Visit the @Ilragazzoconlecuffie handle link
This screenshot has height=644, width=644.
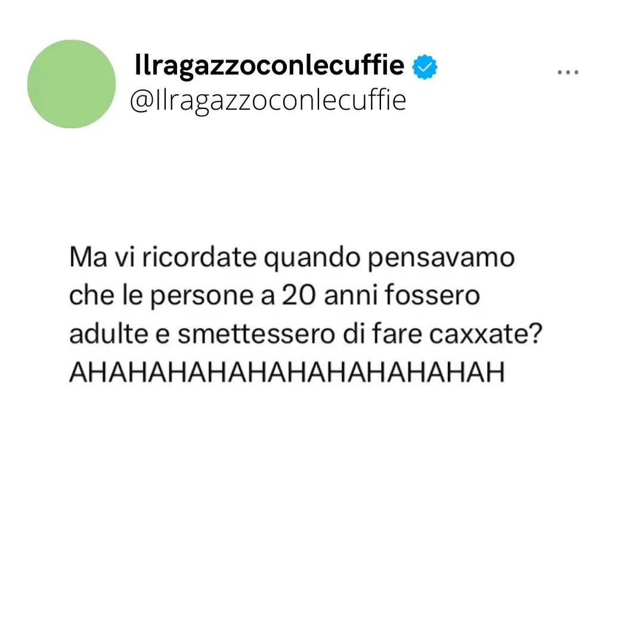(x=268, y=100)
